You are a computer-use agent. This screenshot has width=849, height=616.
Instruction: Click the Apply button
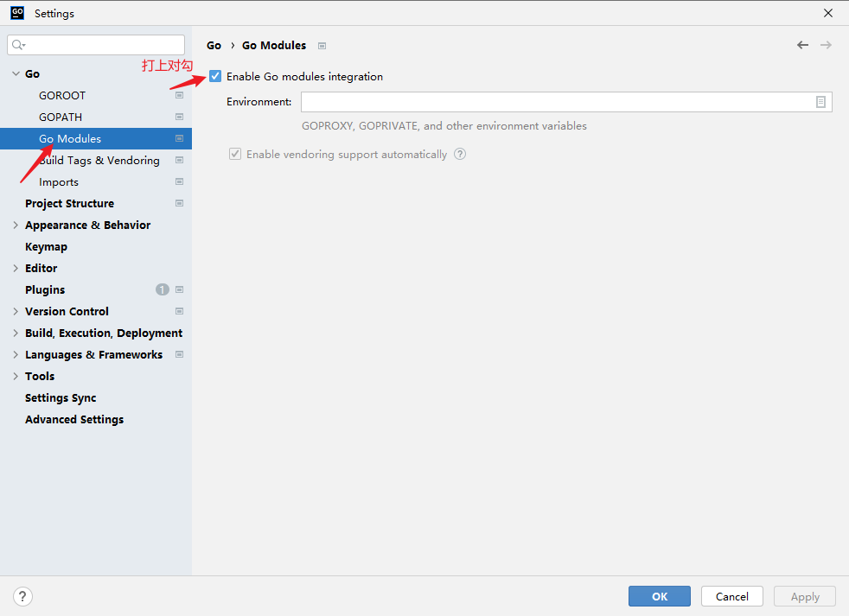pyautogui.click(x=805, y=596)
